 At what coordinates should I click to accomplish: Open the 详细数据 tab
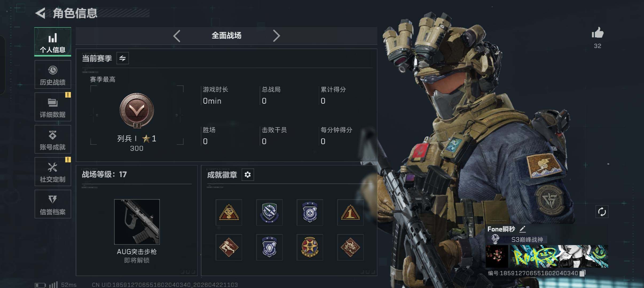click(53, 107)
